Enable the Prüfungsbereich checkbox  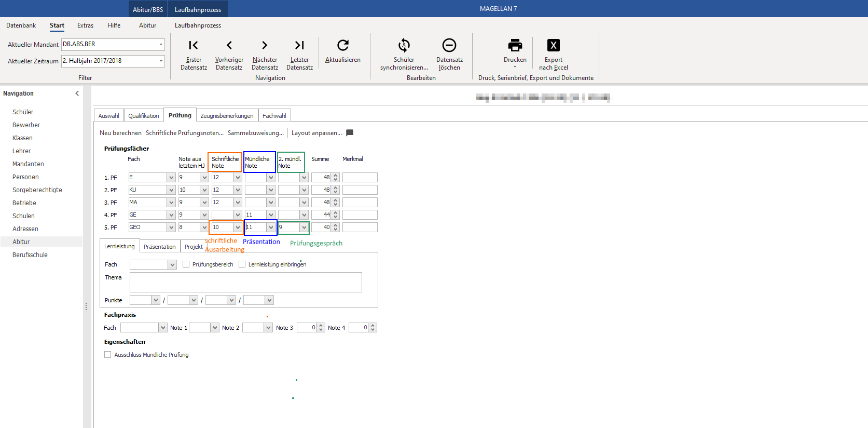click(x=186, y=264)
